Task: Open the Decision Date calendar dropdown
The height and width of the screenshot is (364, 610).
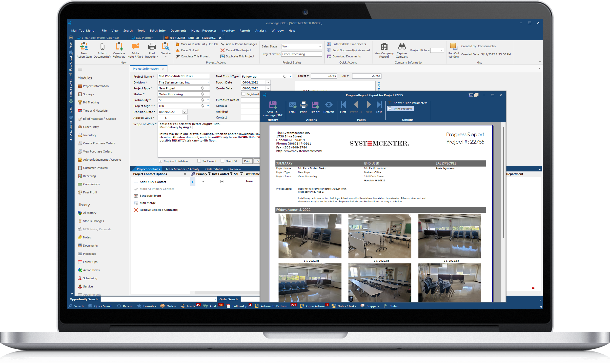Action: click(x=184, y=112)
